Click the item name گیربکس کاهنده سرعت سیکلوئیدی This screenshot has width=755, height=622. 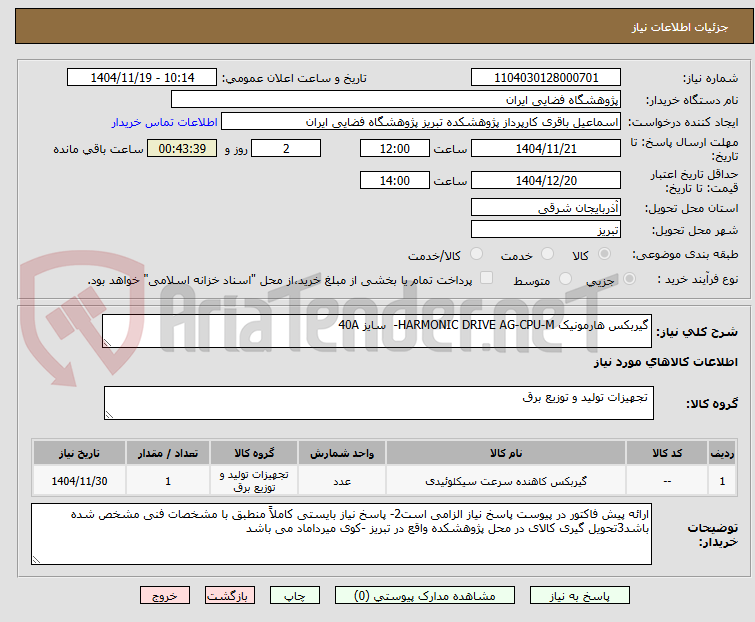506,481
